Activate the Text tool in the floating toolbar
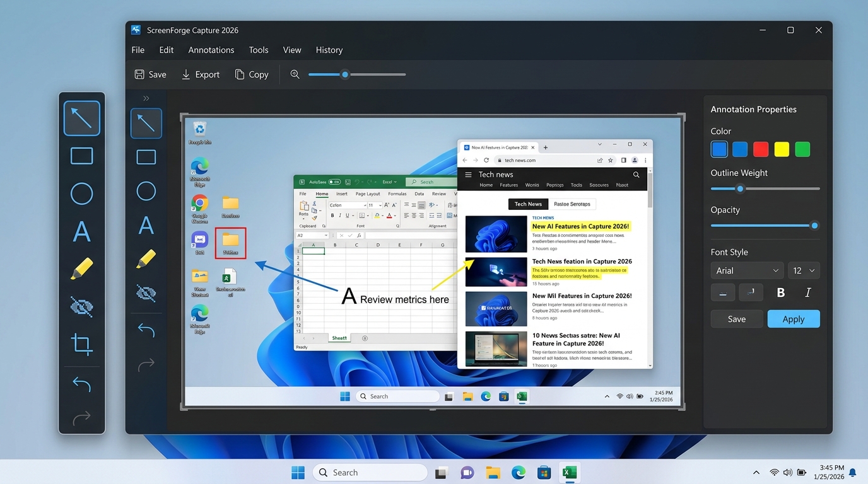 click(x=82, y=232)
